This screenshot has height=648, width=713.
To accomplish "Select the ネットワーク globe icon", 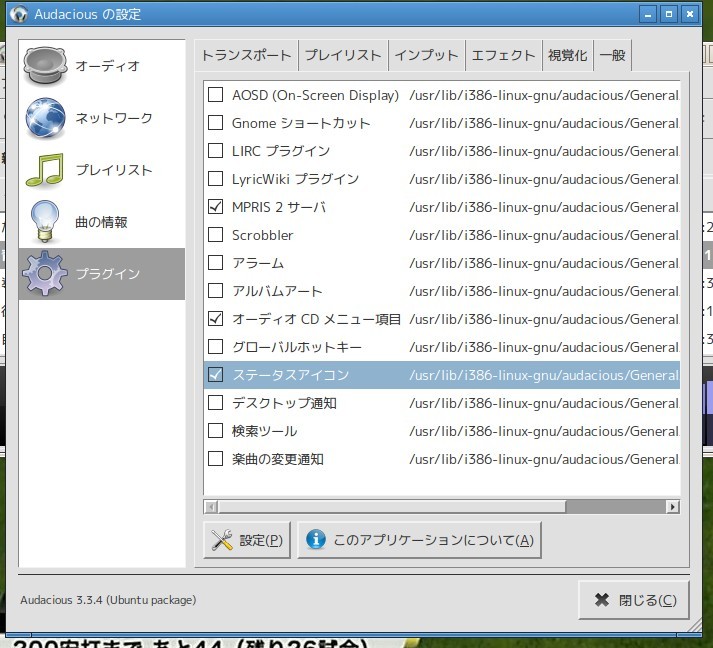I will 45,118.
